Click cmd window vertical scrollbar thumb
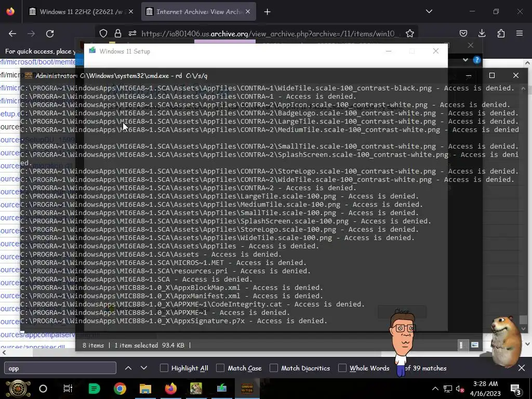Screen dimensions: 532x399 (x=523, y=320)
